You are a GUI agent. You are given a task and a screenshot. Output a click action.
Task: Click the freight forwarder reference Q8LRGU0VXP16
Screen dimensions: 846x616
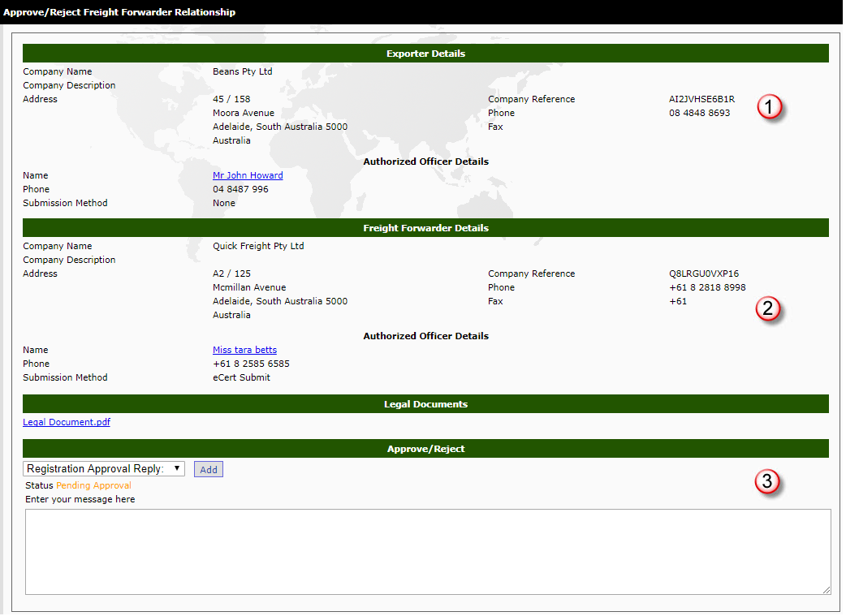tap(704, 274)
